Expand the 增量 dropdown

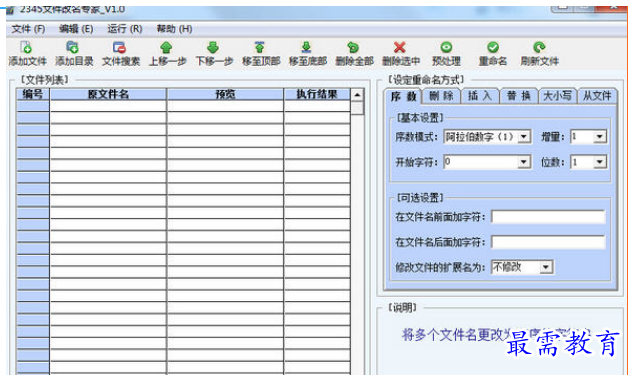click(599, 137)
